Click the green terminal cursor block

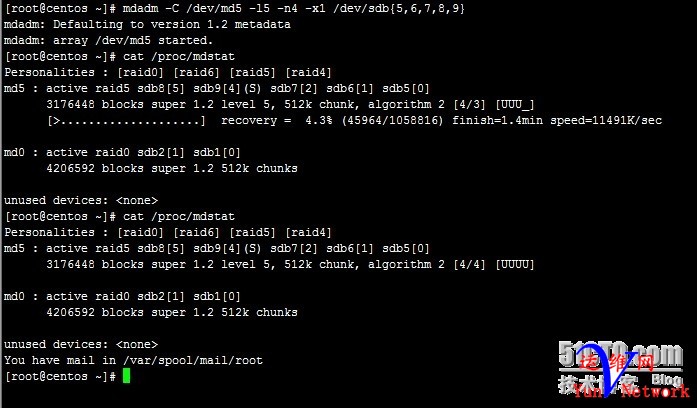click(x=126, y=376)
